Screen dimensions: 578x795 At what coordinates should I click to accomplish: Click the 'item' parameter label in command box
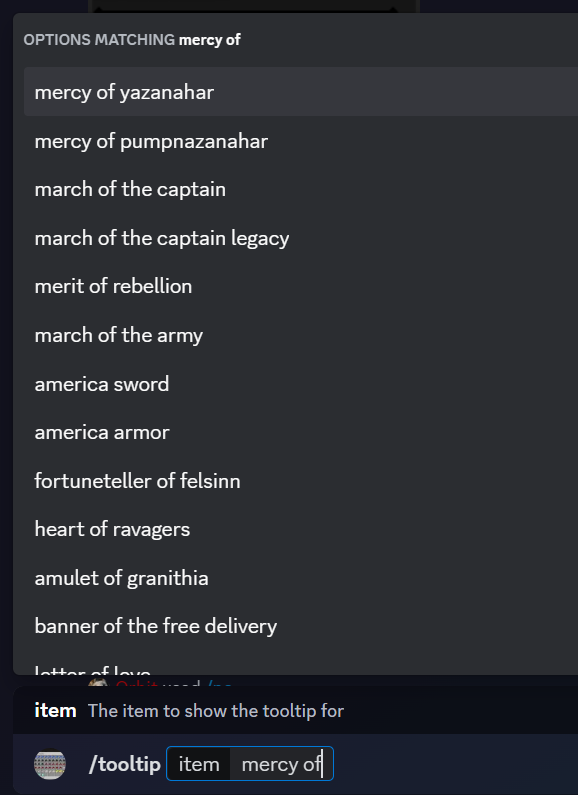pyautogui.click(x=199, y=764)
